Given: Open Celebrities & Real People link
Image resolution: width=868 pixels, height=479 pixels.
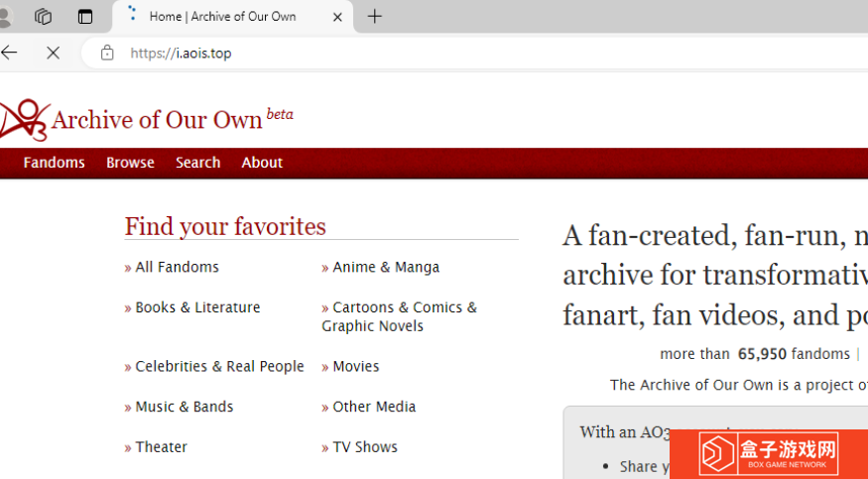Looking at the screenshot, I should click(220, 366).
